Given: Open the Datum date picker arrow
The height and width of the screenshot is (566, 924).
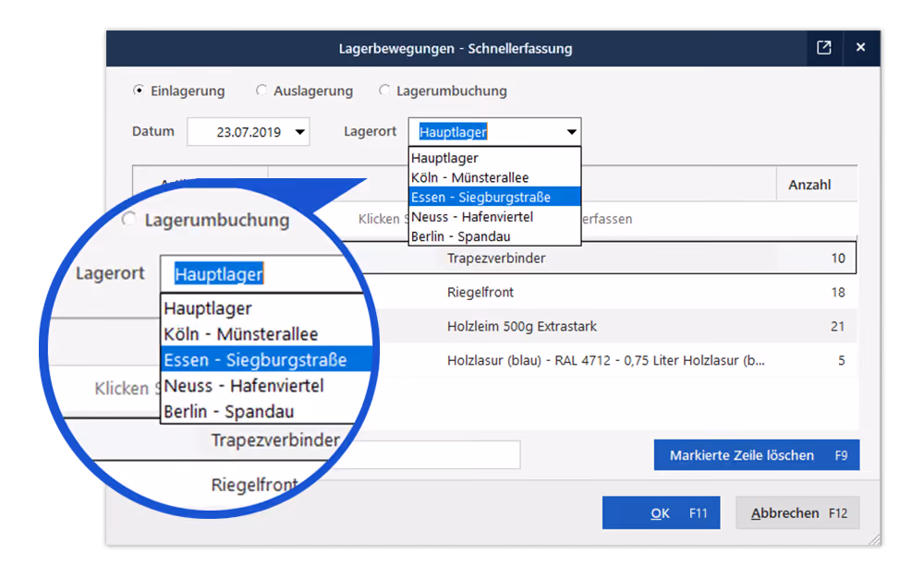Looking at the screenshot, I should click(x=300, y=132).
